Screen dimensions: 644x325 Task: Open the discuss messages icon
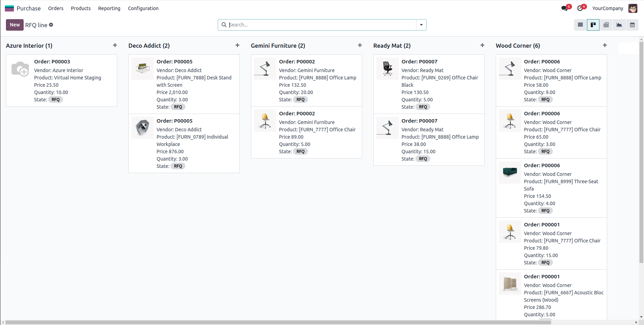pyautogui.click(x=564, y=8)
